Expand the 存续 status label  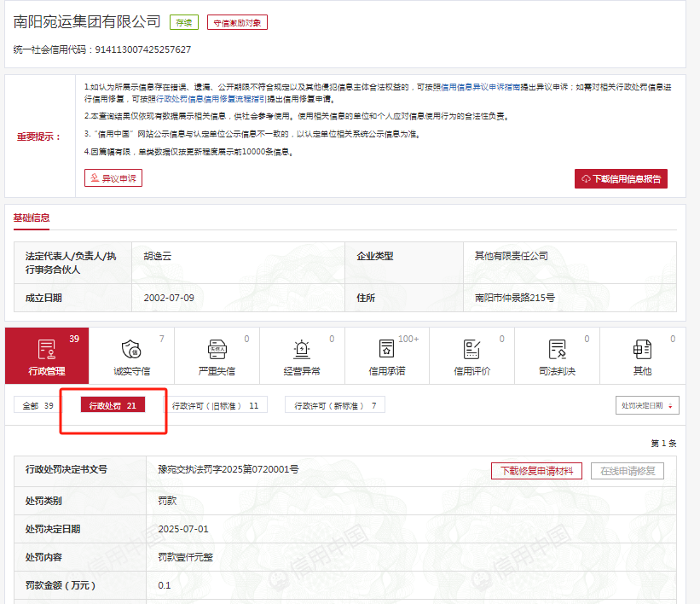[184, 22]
